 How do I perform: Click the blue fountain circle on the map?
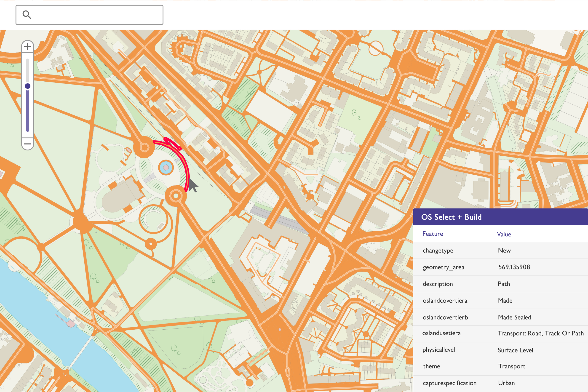coord(166,167)
